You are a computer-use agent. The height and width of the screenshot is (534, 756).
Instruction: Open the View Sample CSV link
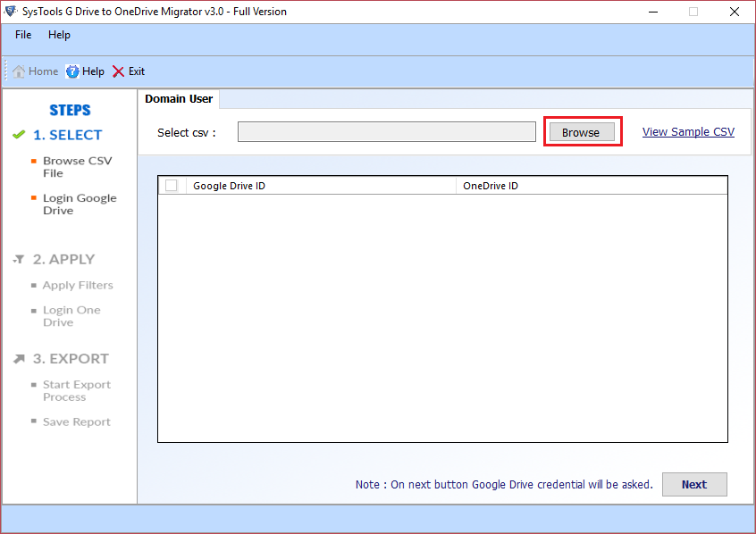pos(688,131)
